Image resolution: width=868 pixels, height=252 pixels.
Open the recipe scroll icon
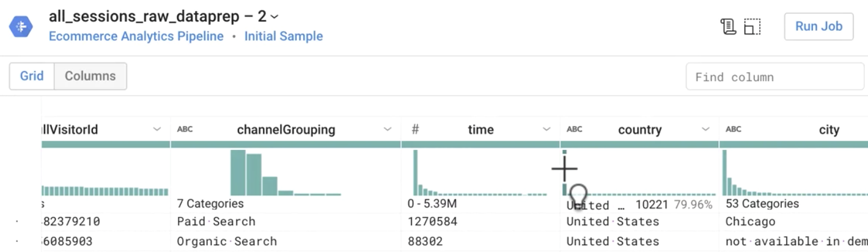(728, 26)
